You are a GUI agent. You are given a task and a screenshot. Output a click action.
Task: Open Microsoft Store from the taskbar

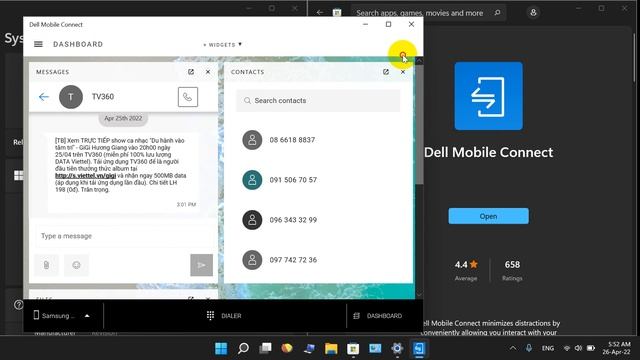353,348
